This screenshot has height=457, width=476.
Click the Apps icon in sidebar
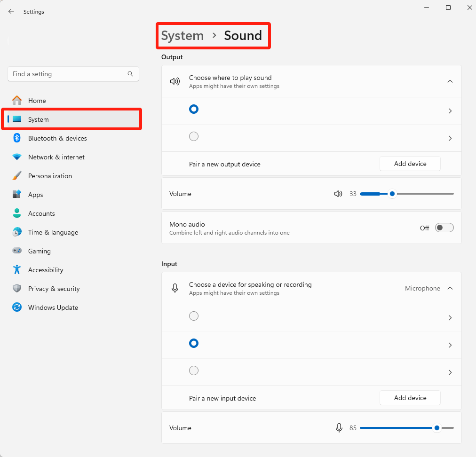click(17, 195)
